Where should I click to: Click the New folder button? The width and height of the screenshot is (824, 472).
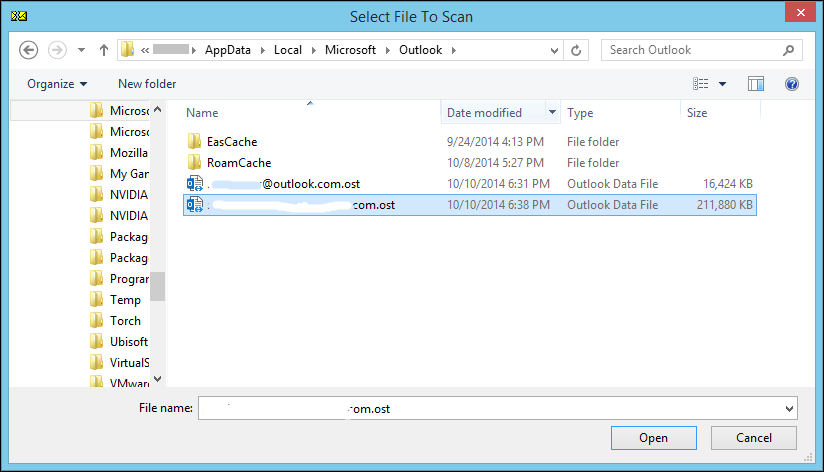tap(147, 84)
